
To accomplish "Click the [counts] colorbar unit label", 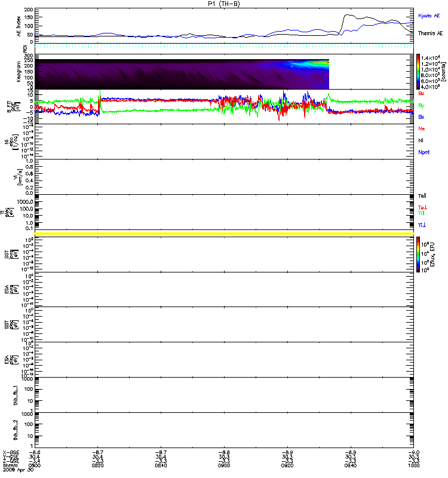I will point(443,72).
